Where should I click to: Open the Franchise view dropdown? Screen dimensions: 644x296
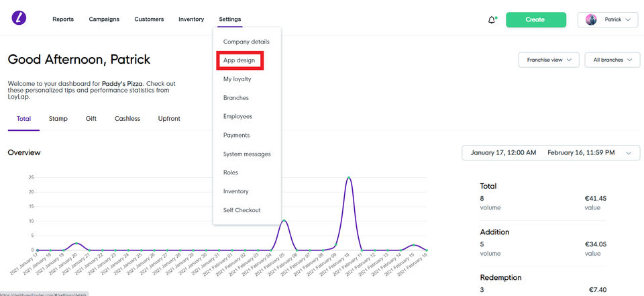[x=548, y=60]
